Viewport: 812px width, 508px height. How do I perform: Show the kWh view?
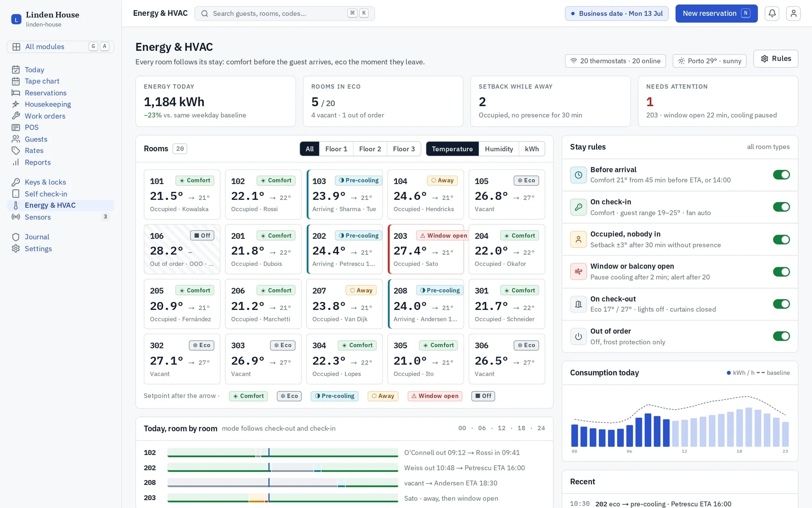531,149
